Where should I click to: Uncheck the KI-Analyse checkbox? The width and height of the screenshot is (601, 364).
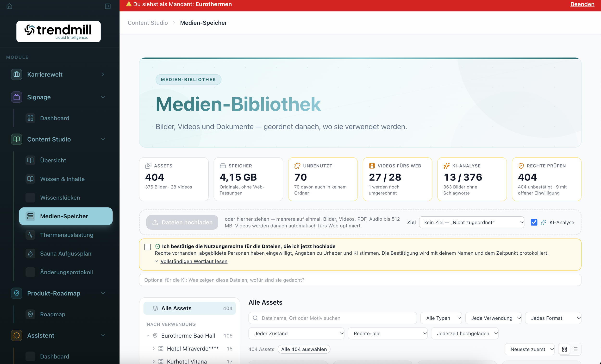[534, 222]
